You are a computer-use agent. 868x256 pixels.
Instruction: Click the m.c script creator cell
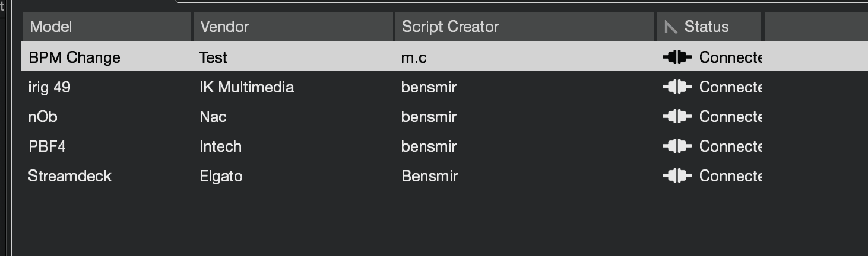point(414,57)
